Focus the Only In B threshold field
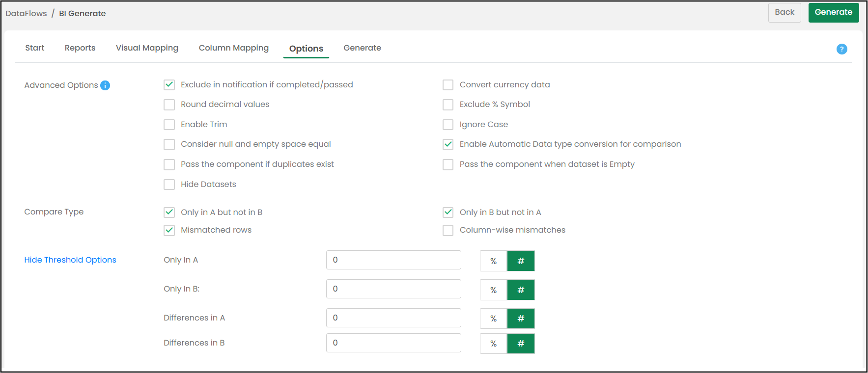 [393, 289]
